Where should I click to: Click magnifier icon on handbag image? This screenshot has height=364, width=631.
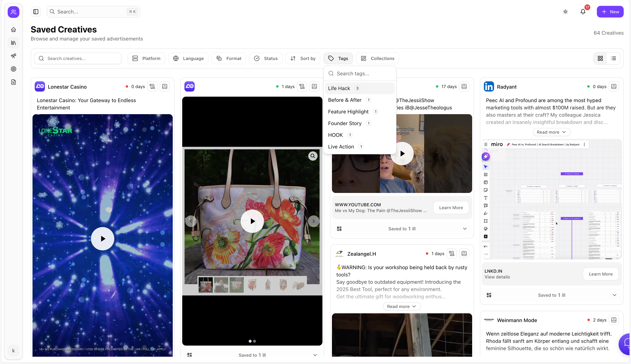pyautogui.click(x=313, y=156)
